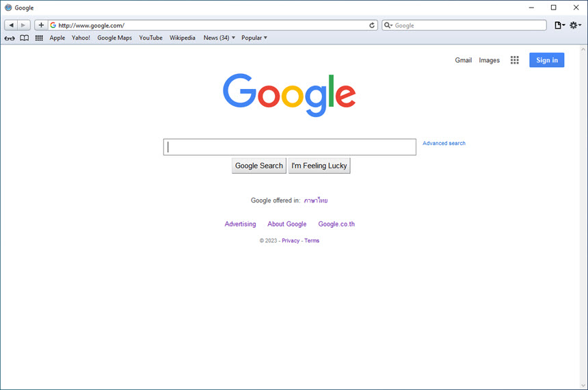Image resolution: width=588 pixels, height=390 pixels.
Task: Reload the page using the refresh icon
Action: [x=372, y=25]
